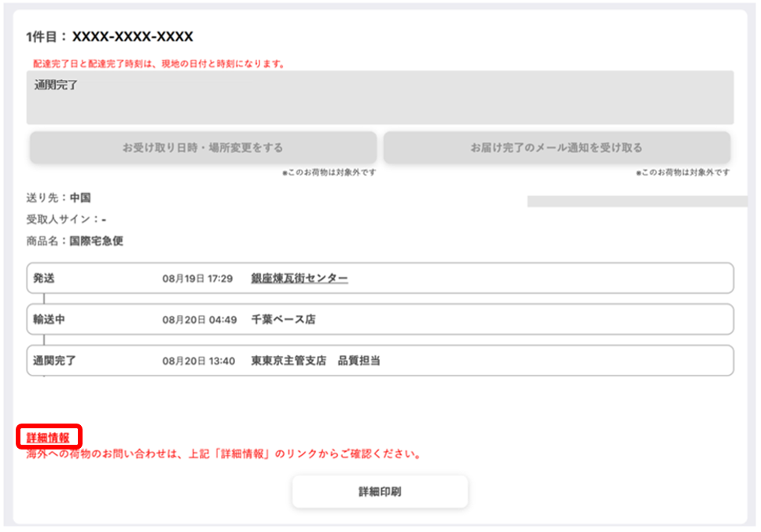
Task: Click the red 海外への荷物のお問い合わせ notice
Action: tap(223, 454)
